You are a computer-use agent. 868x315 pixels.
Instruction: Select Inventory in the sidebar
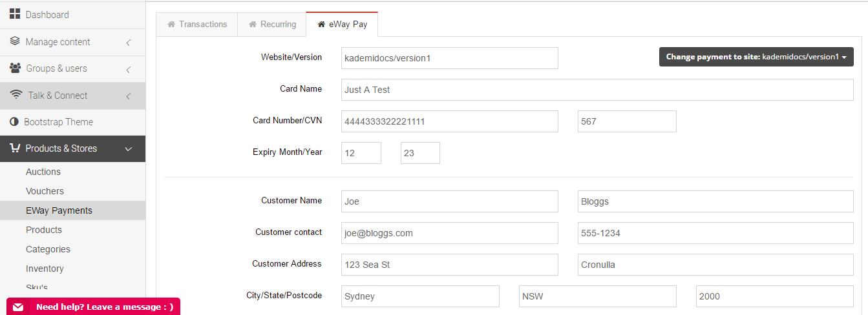tap(45, 269)
